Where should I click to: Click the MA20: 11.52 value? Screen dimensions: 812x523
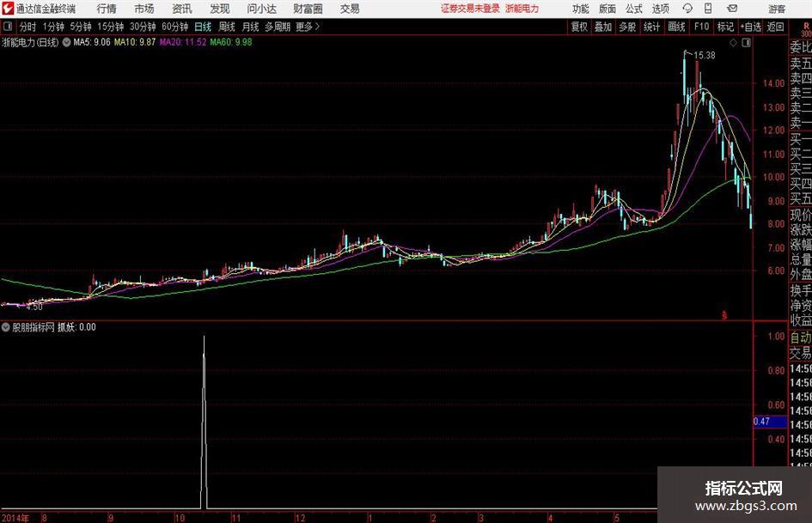pyautogui.click(x=183, y=42)
